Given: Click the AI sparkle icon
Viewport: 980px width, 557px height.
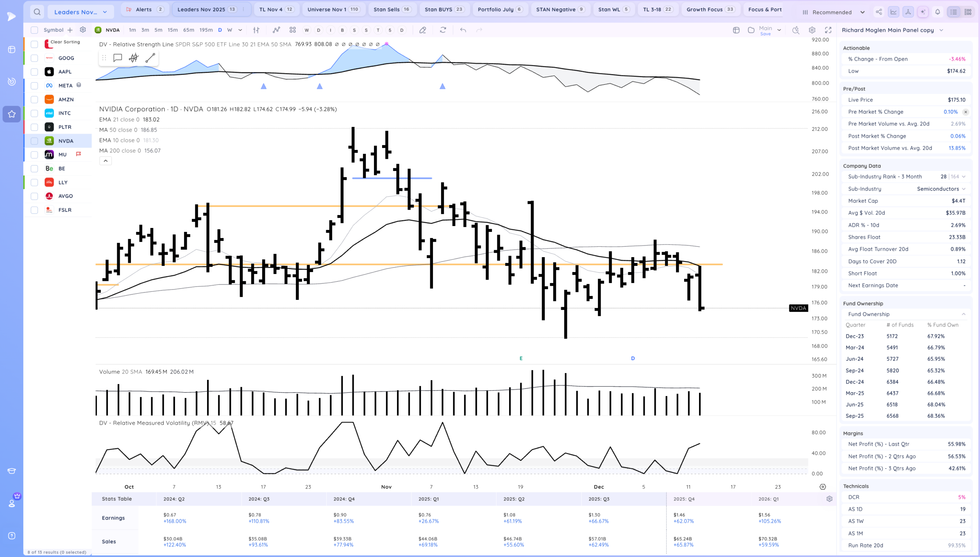Looking at the screenshot, I should [923, 12].
